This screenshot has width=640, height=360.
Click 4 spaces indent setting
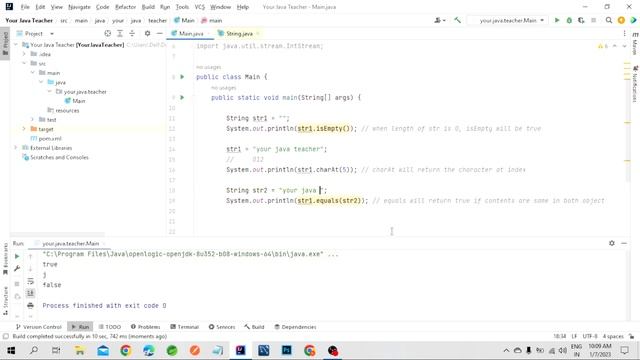pos(613,336)
